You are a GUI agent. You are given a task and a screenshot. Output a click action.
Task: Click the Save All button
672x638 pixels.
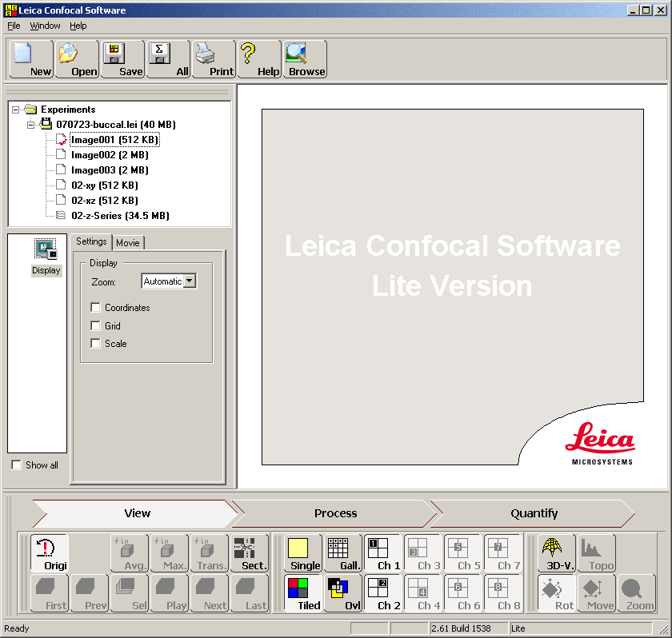click(168, 59)
